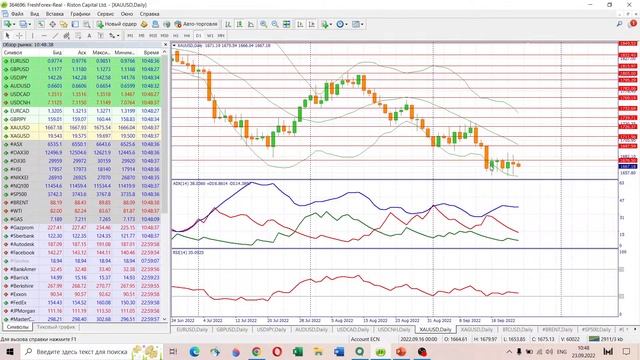Open the Indicators list icon
Image resolution: width=640 pixels, height=360 pixels.
coord(324,24)
